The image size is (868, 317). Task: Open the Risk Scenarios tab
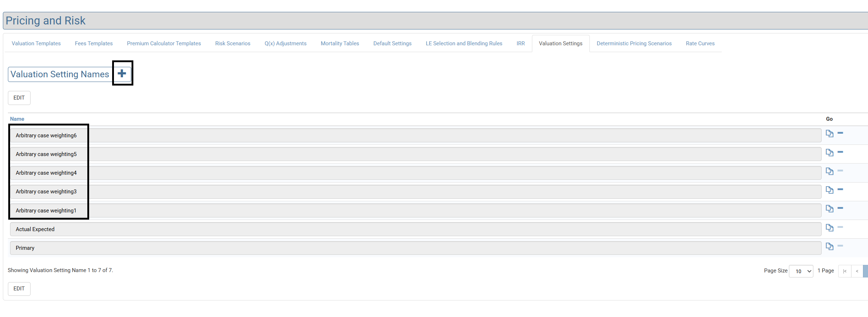[x=233, y=43]
